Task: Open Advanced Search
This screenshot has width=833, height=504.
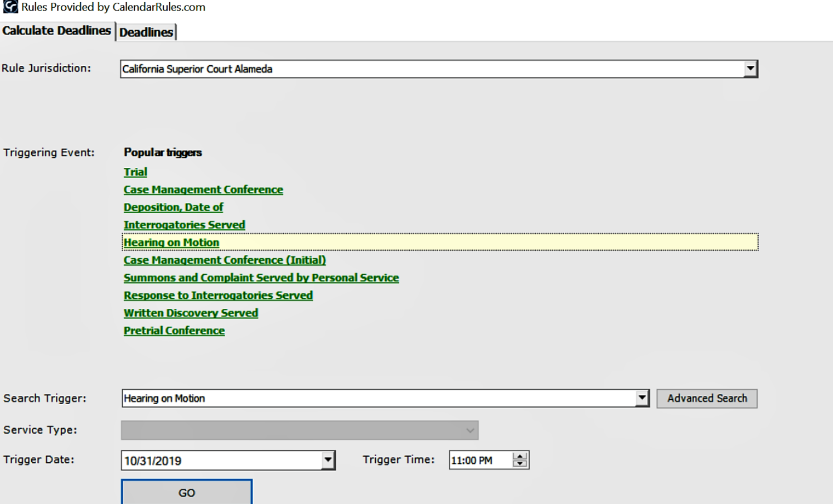Action: [706, 398]
